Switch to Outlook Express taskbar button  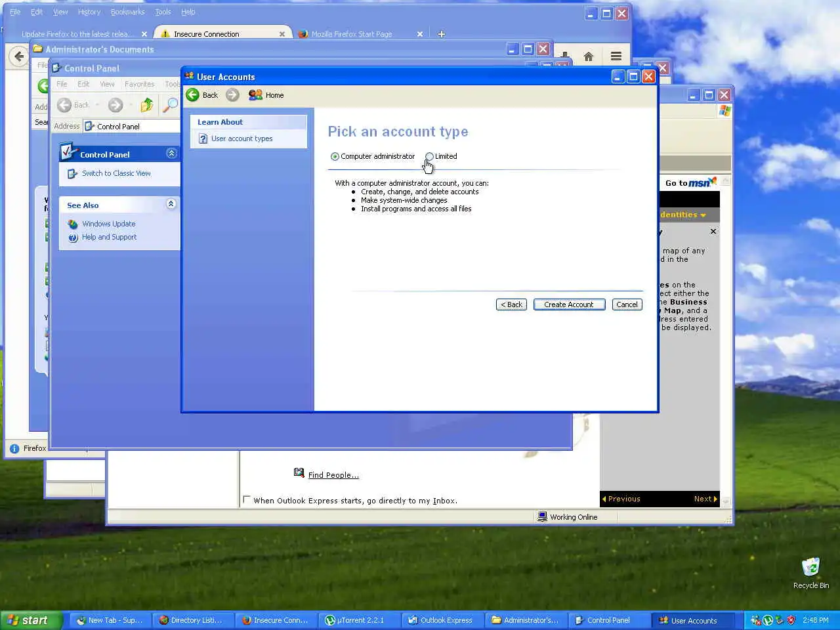[442, 620]
